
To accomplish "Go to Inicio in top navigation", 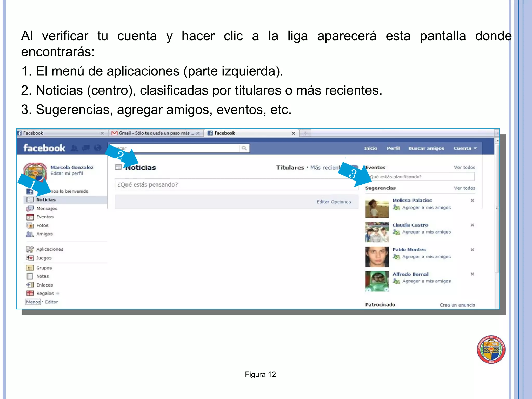I will [x=370, y=148].
